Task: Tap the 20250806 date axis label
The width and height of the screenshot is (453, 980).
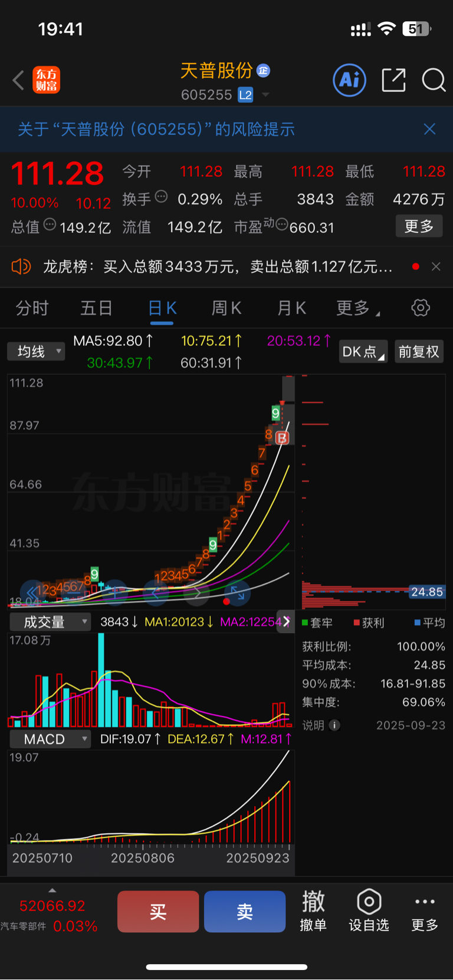Action: click(143, 858)
